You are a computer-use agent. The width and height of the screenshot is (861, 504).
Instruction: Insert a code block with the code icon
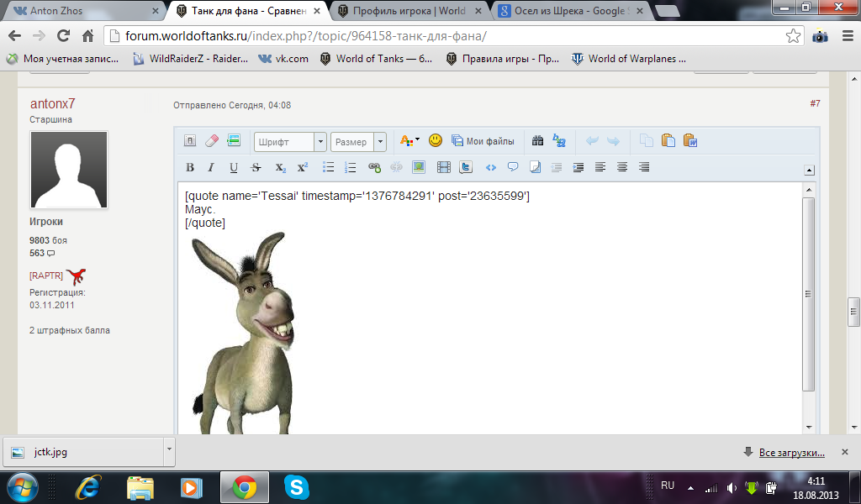(x=491, y=167)
